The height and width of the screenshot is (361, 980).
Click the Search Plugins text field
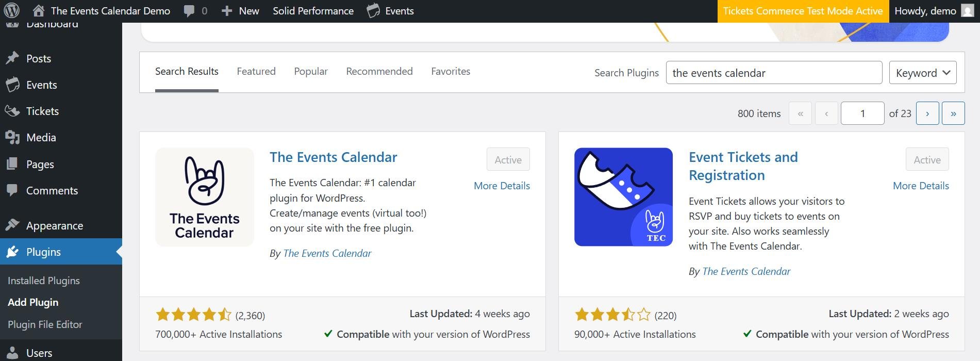tap(773, 73)
